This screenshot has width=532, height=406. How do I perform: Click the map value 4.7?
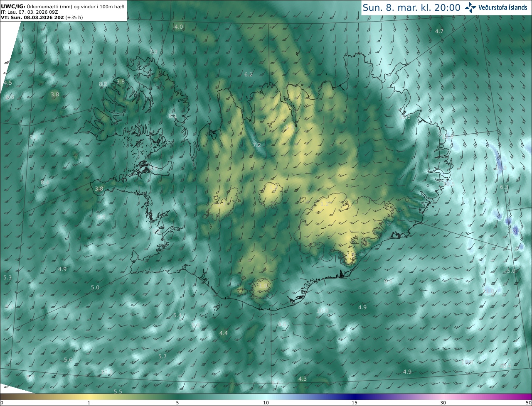[439, 32]
